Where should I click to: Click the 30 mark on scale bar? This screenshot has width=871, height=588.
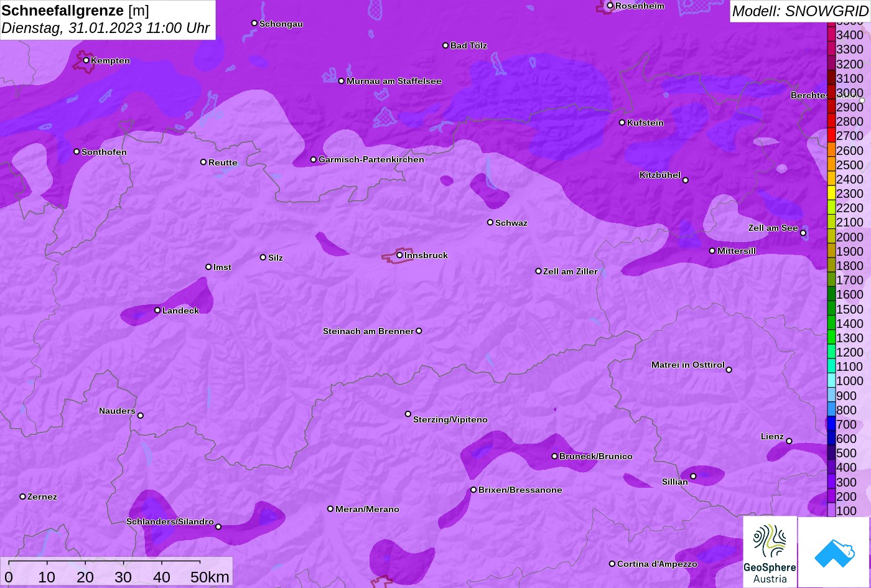point(123,577)
